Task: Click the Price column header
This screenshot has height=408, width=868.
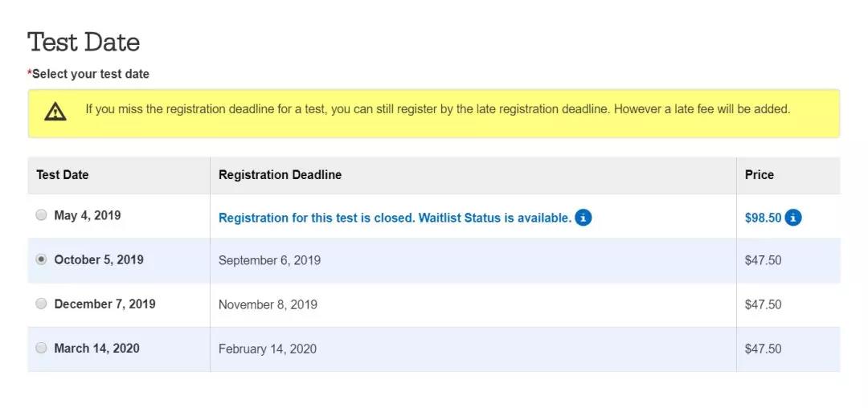Action: pyautogui.click(x=759, y=174)
